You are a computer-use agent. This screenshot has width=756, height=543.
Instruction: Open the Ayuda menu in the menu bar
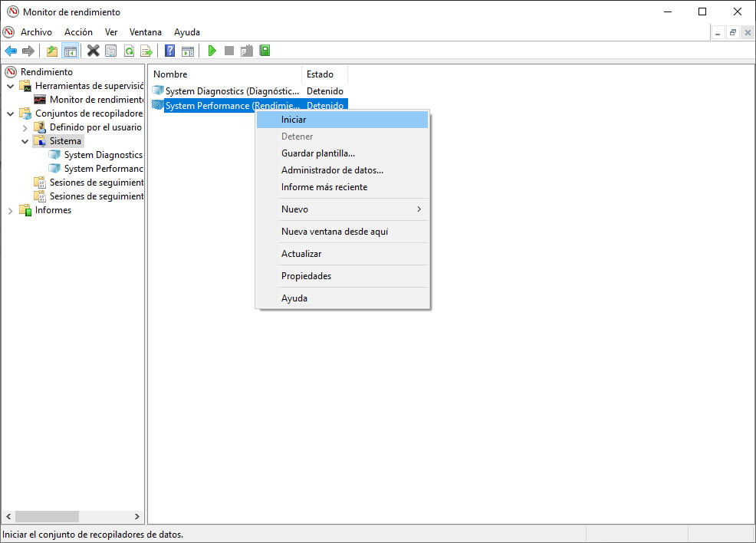(187, 32)
